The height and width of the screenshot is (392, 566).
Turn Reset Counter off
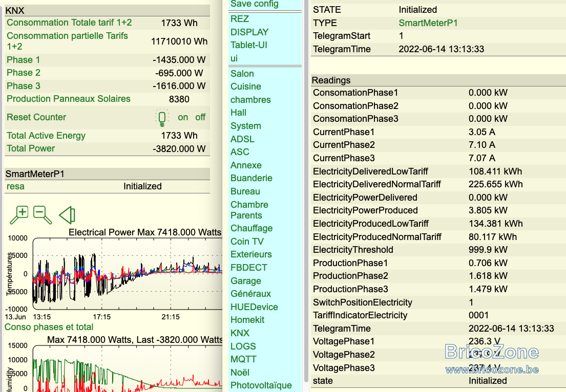pos(200,117)
